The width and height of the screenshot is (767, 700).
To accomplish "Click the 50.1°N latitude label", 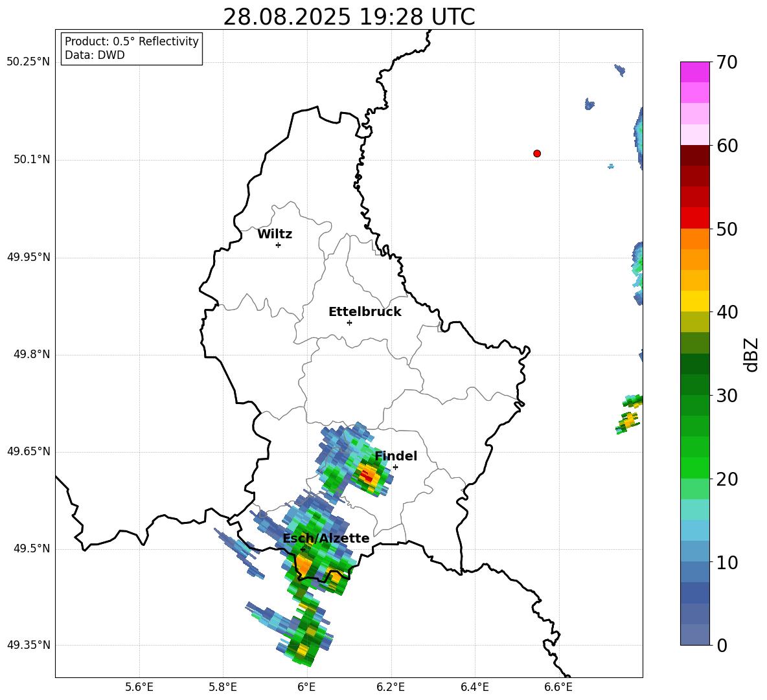I will (32, 160).
